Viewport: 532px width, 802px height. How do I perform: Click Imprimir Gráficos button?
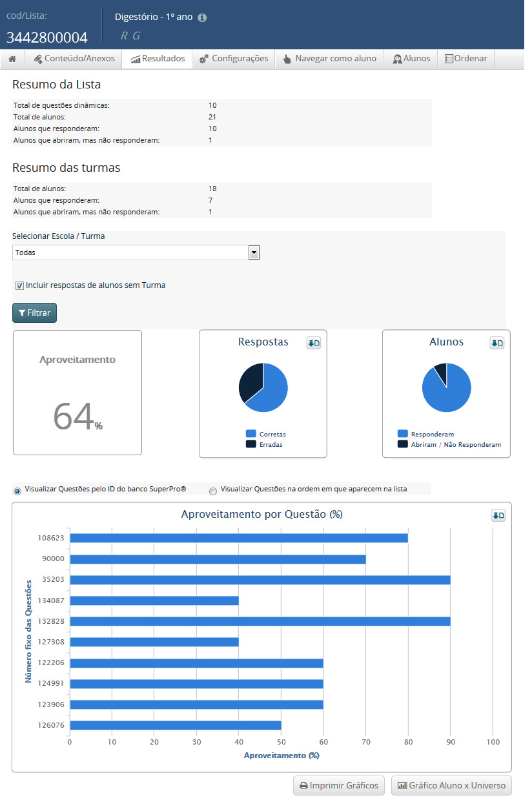tap(340, 786)
